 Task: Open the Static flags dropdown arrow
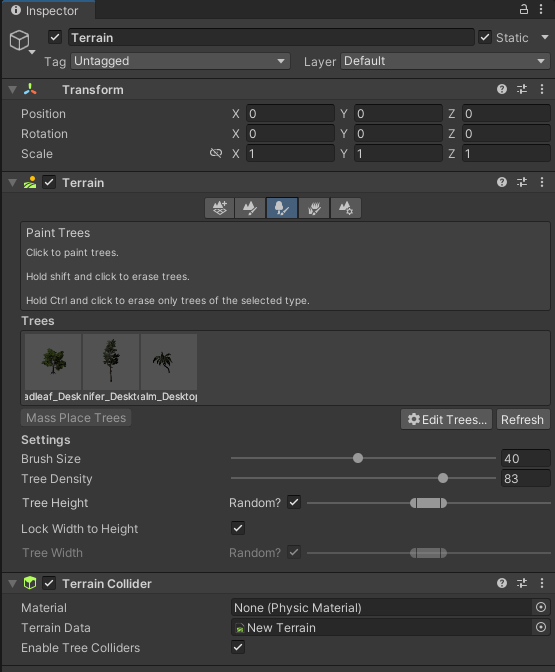pyautogui.click(x=545, y=37)
